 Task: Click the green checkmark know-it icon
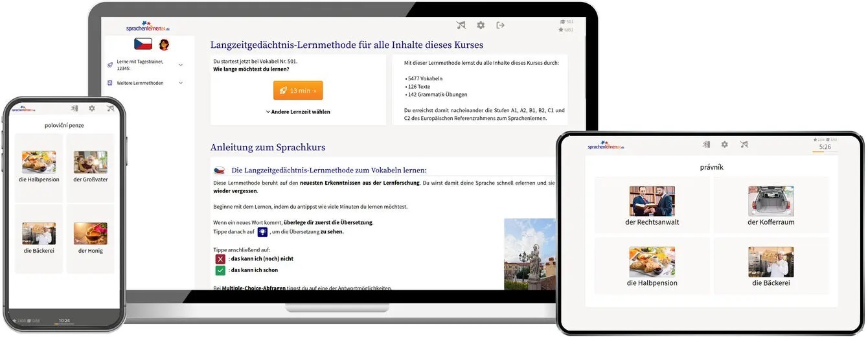(x=220, y=270)
